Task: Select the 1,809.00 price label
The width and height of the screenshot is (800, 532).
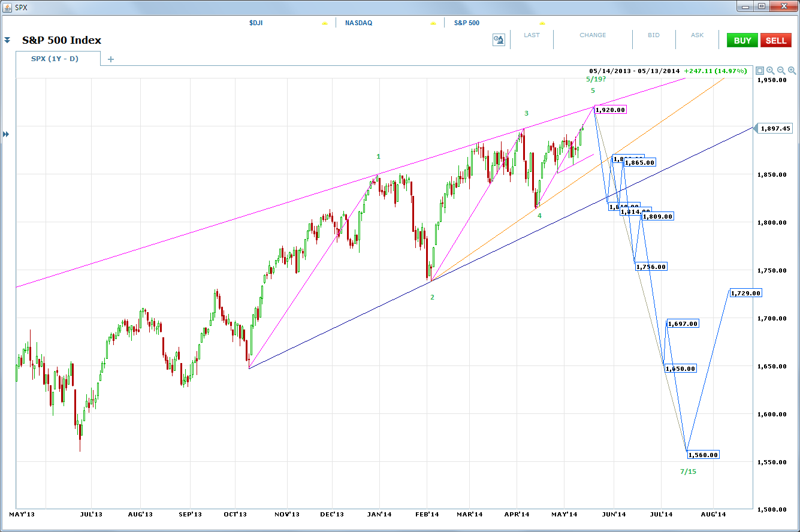Action: click(657, 216)
